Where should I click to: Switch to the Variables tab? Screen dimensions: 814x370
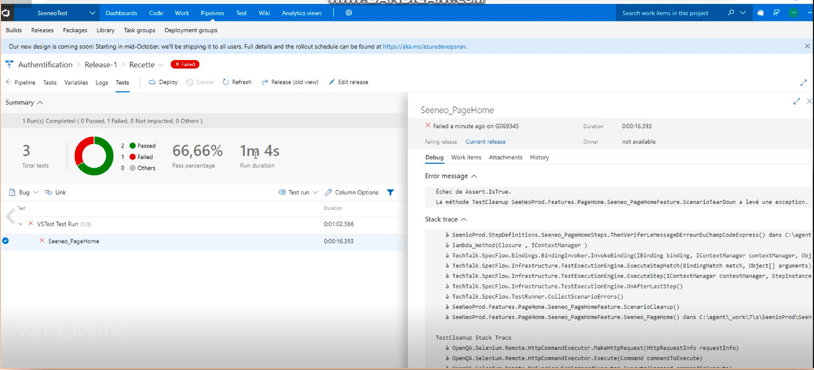(x=76, y=82)
